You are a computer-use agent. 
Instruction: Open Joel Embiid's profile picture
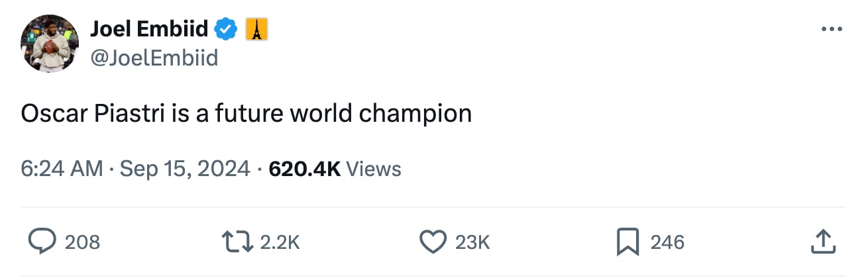click(x=50, y=44)
